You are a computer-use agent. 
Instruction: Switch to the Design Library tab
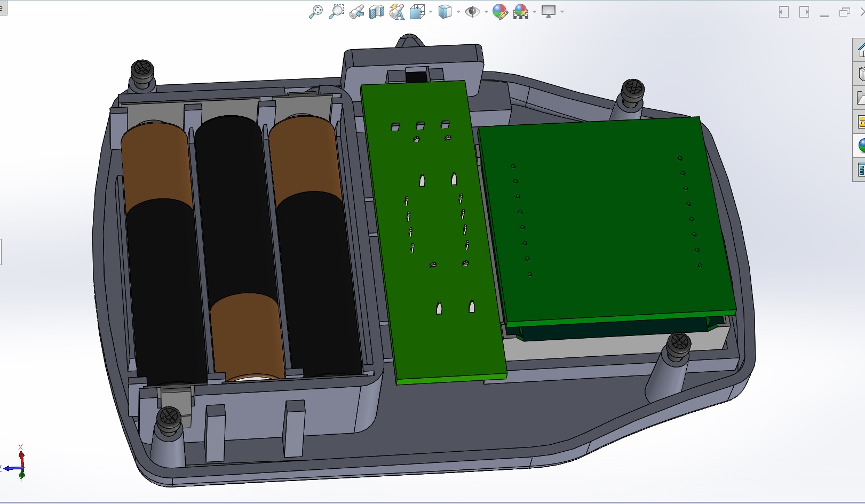tap(860, 74)
